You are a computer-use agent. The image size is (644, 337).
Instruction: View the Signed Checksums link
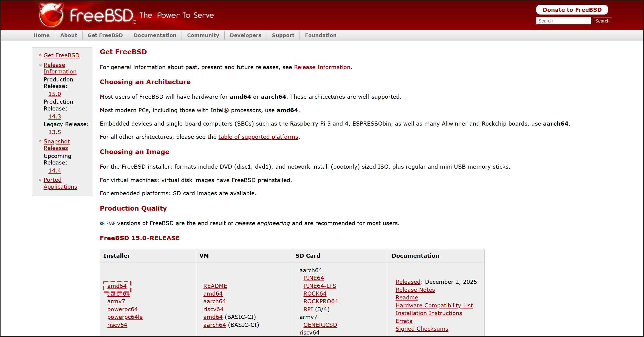tap(422, 329)
